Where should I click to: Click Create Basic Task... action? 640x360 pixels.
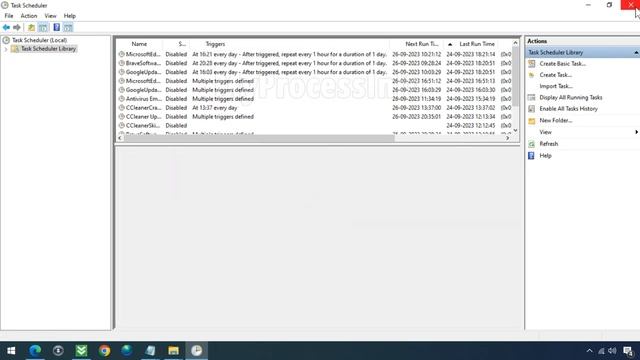click(x=562, y=64)
